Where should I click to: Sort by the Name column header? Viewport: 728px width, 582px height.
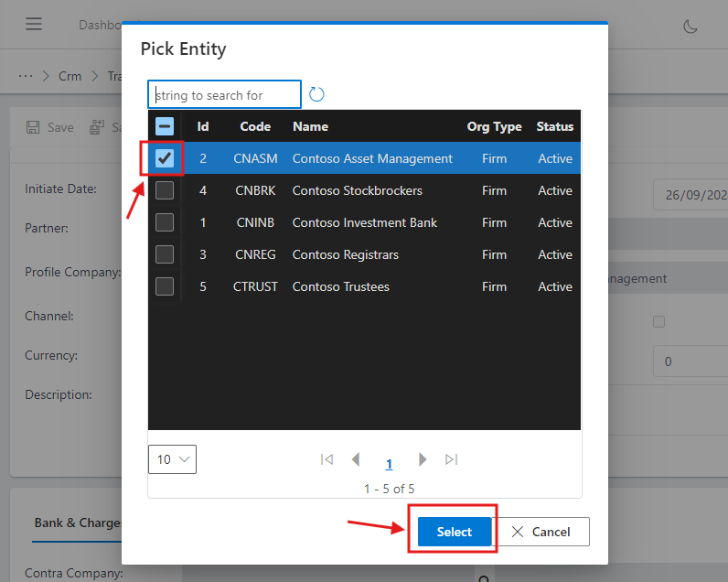click(310, 126)
